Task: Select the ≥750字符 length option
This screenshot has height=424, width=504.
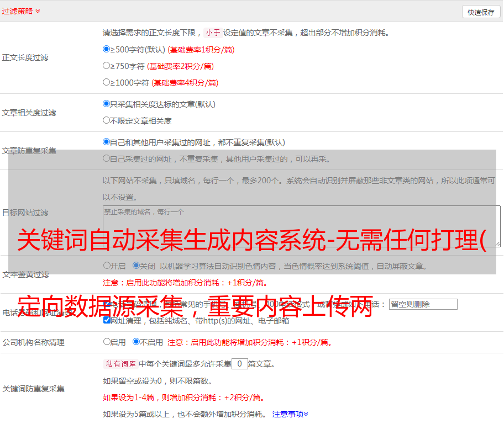Action: pos(107,66)
